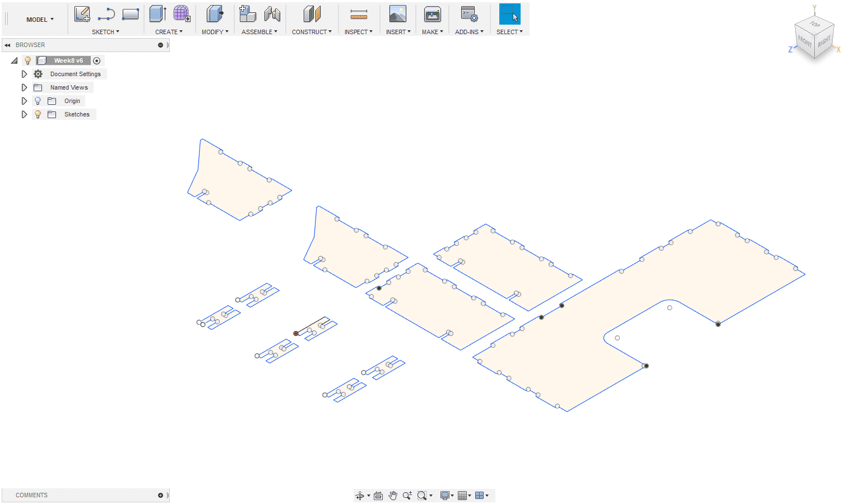Open the Scripts and Add-Ins icon
849x504 pixels.
pyautogui.click(x=469, y=14)
